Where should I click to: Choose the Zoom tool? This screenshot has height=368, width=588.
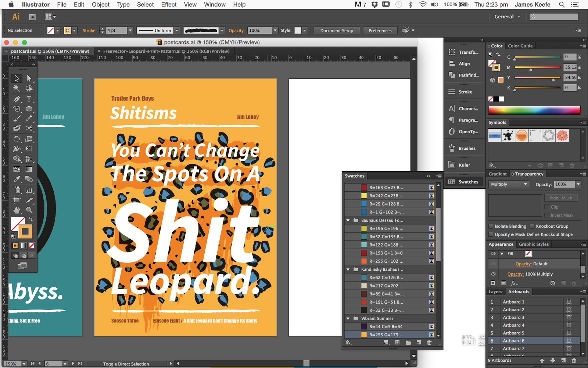(x=29, y=210)
